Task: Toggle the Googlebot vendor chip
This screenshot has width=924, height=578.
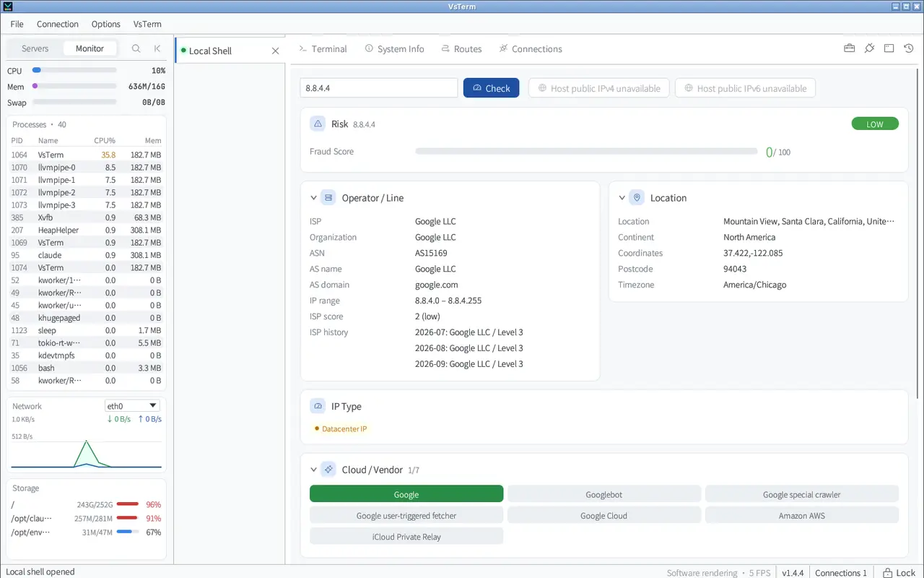Action: tap(604, 494)
